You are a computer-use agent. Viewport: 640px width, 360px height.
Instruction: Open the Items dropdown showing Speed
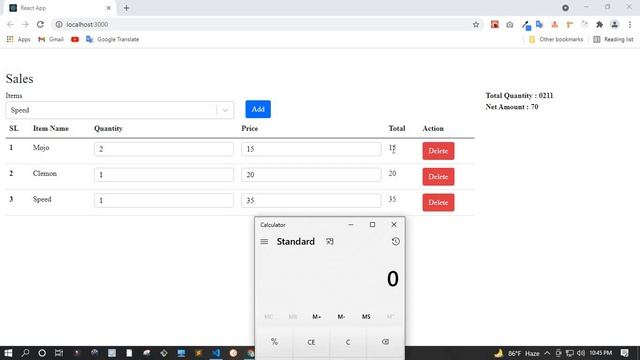click(120, 110)
